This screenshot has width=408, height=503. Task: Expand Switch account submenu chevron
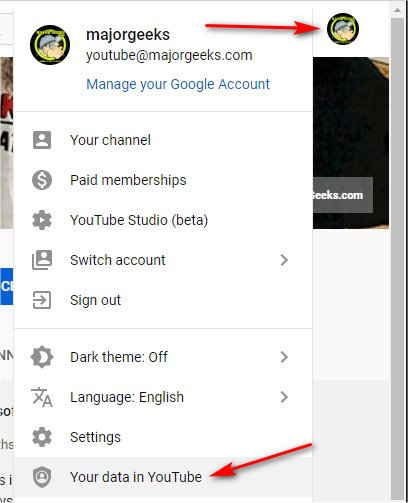click(284, 260)
